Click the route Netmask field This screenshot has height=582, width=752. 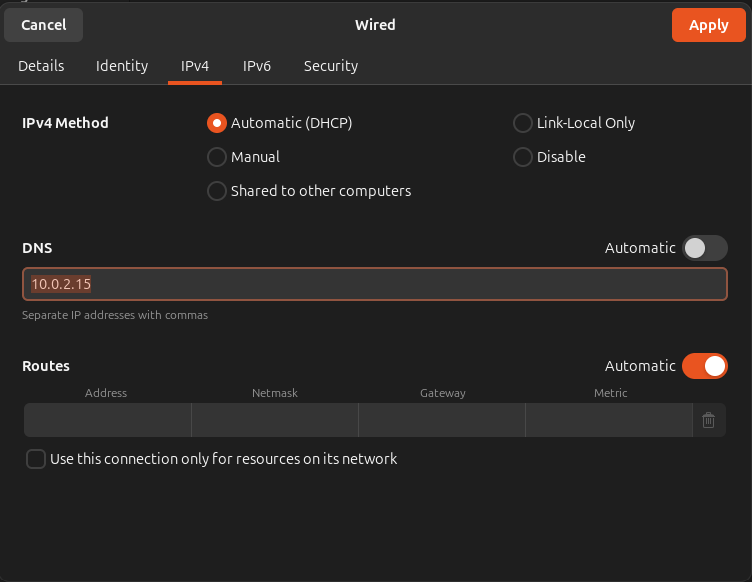[x=275, y=421]
